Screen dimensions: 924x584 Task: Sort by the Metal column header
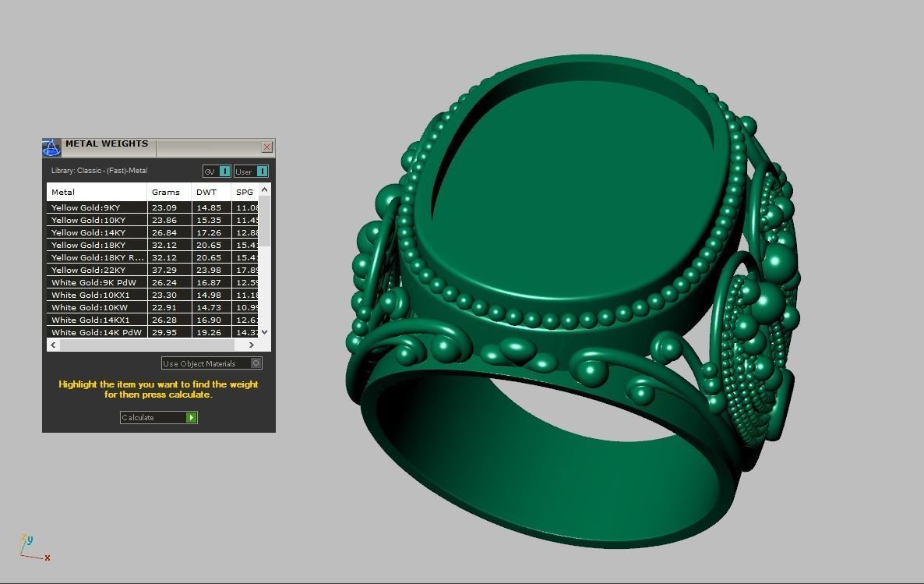(x=97, y=192)
